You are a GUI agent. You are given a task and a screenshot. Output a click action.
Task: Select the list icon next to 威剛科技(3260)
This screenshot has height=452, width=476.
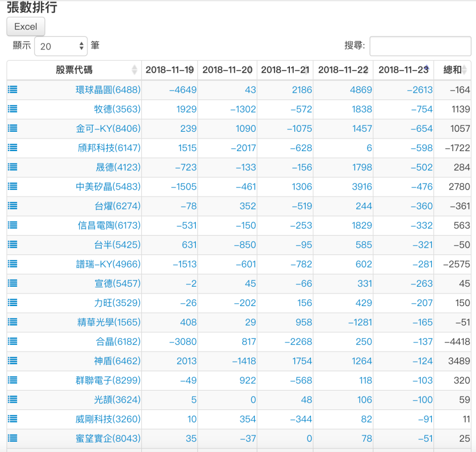pyautogui.click(x=12, y=419)
